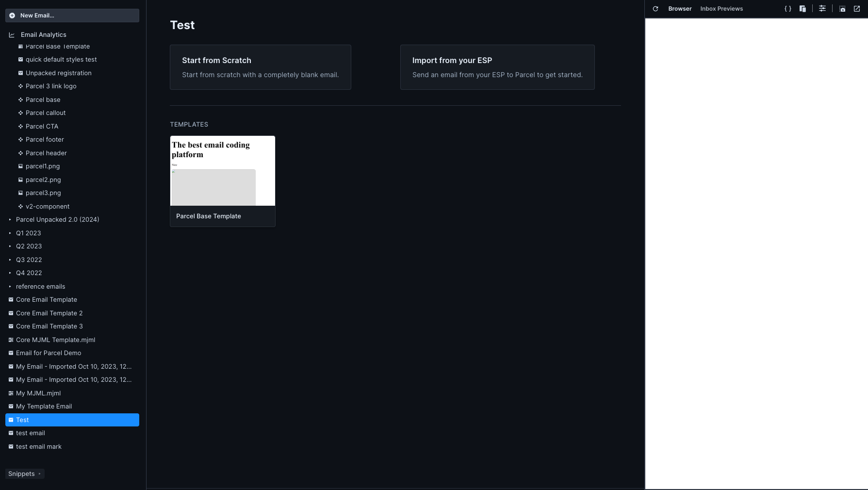Screen dimensions: 868x490
Task: Refresh the preview with the reload icon
Action: coord(655,9)
